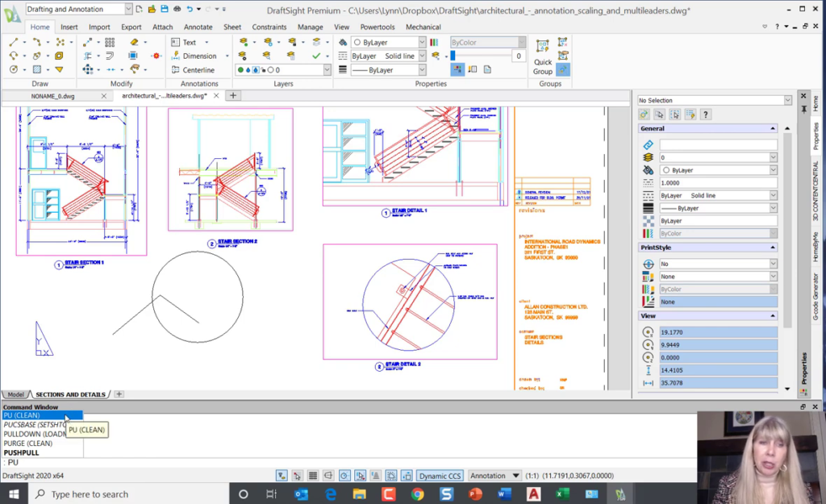Select the Hatch tool in the Draw panel
Screen dimensions: 826x504
pyautogui.click(x=36, y=69)
